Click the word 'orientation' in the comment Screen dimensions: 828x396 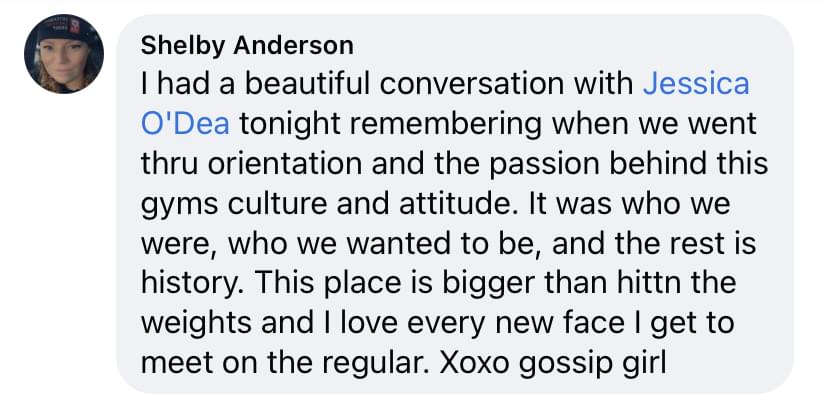click(284, 164)
